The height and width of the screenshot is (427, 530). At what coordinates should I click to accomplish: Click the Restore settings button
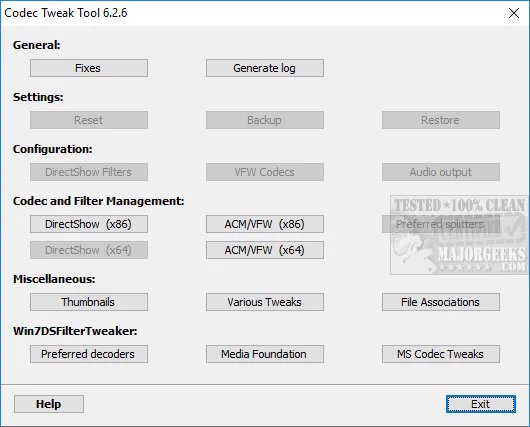(441, 120)
